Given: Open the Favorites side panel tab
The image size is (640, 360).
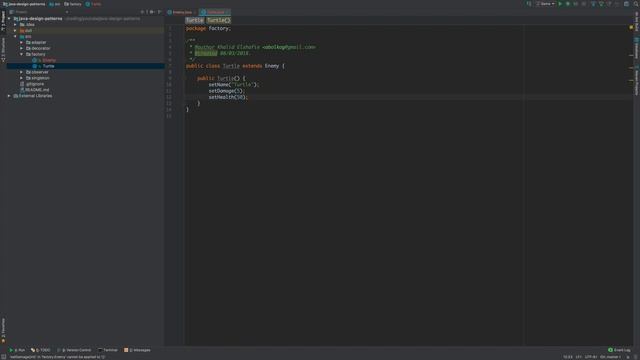Looking at the screenshot, I should pyautogui.click(x=3, y=331).
